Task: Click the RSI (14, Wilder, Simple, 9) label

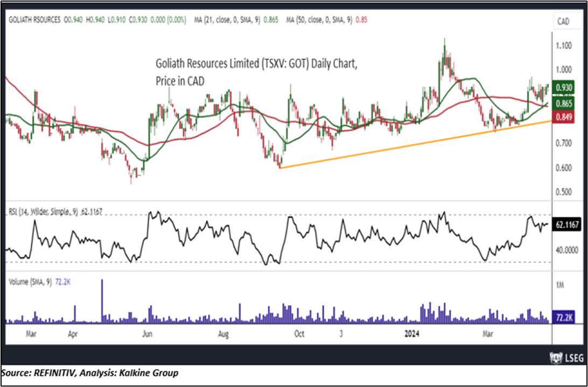Action: click(43, 212)
